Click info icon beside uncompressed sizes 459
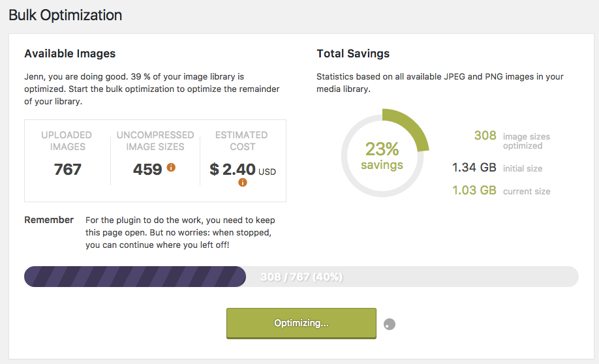Image resolution: width=599 pixels, height=364 pixels. (171, 167)
